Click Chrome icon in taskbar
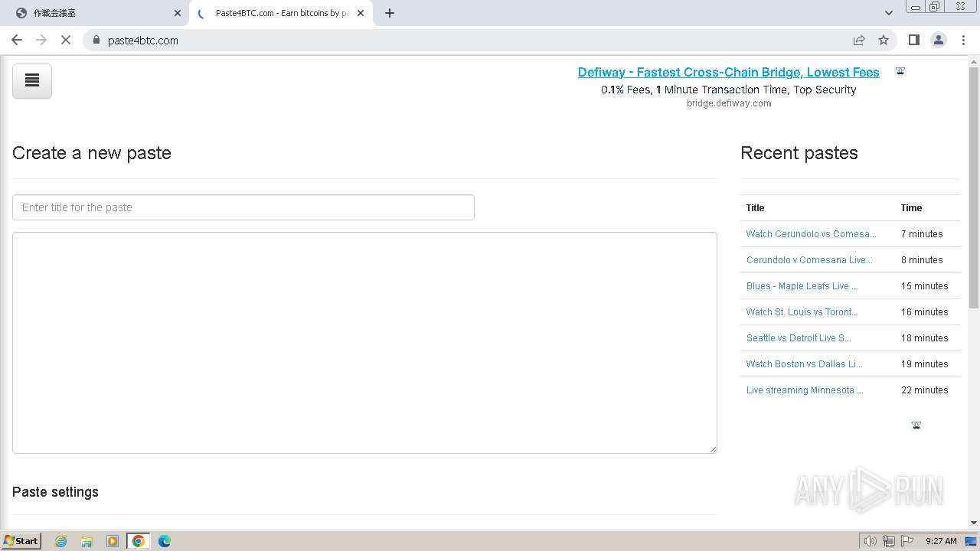Image resolution: width=980 pixels, height=551 pixels. pos(139,541)
